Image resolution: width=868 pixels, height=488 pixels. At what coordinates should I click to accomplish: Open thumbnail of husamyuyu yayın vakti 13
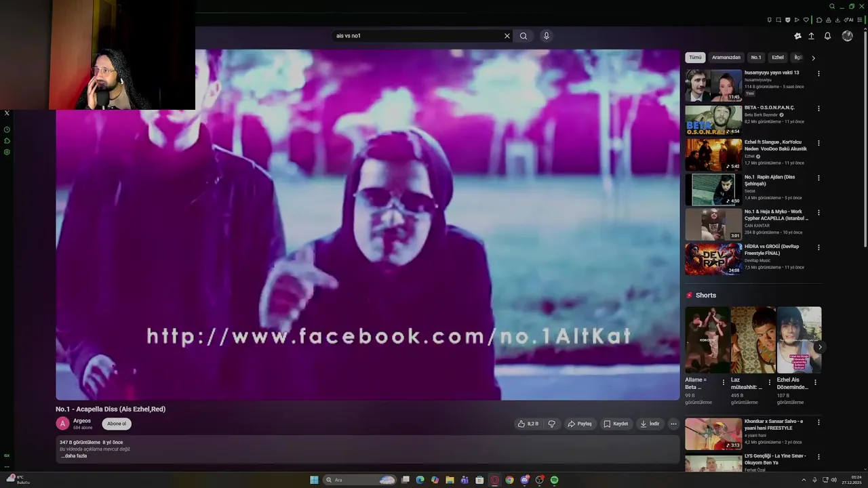(713, 85)
